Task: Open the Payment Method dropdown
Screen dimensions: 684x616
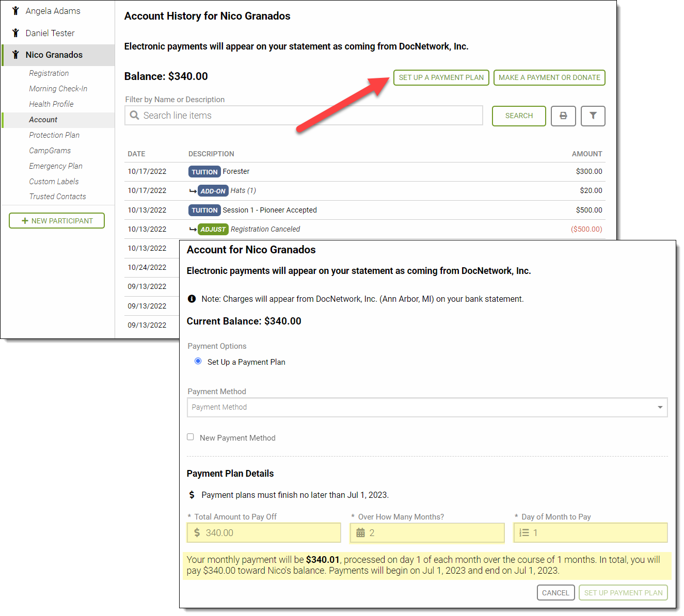Action: pos(427,408)
